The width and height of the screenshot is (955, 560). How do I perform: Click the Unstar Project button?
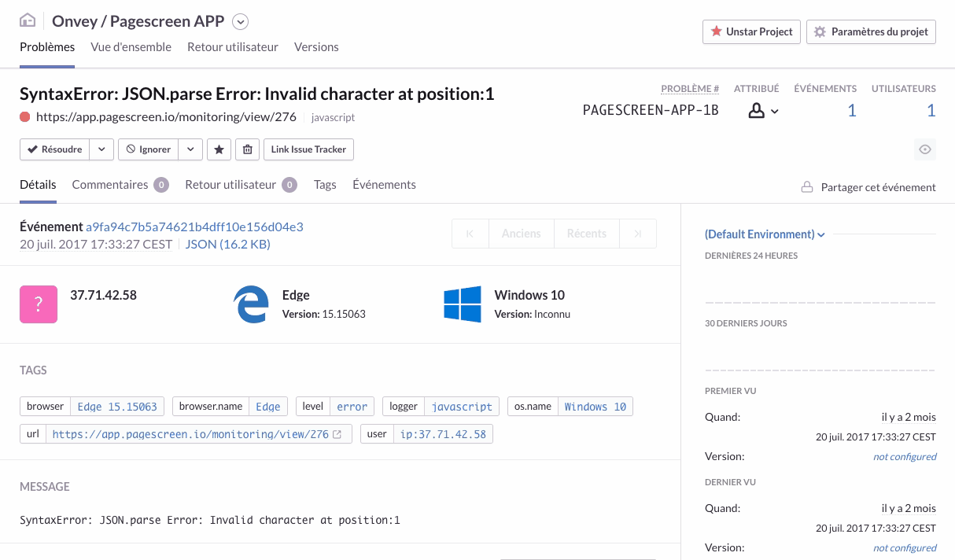751,31
